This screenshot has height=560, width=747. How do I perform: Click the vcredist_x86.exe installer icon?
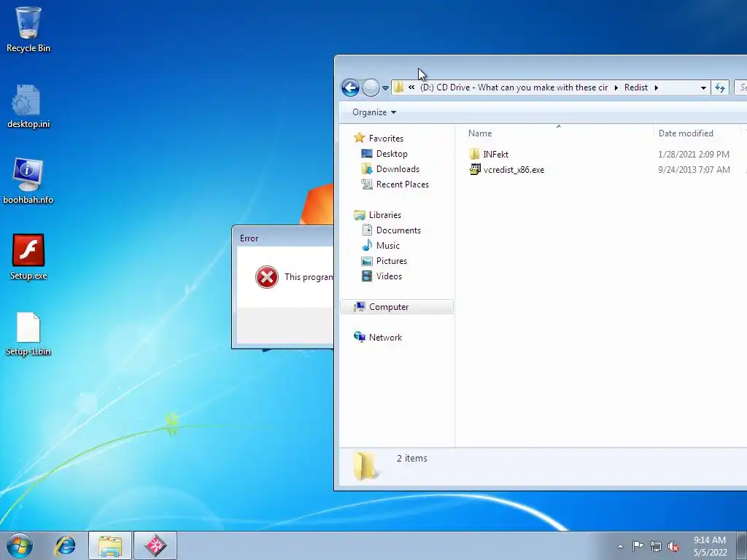(474, 169)
